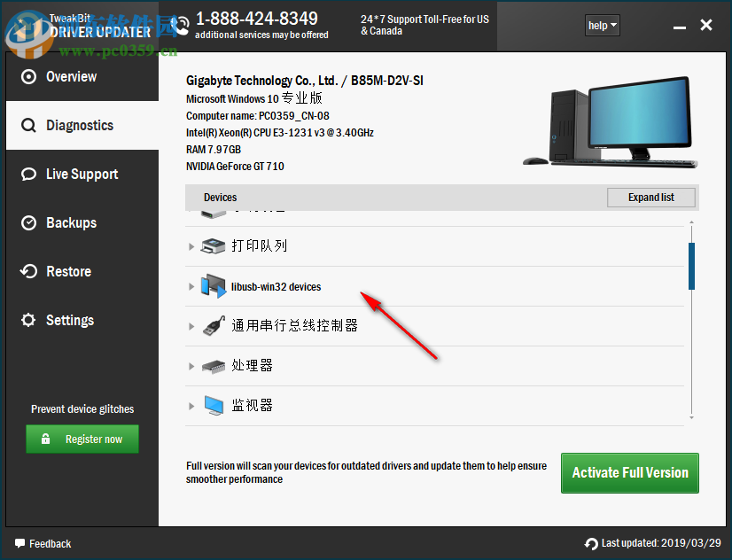Expand the 监视器 device group
Viewport: 732px width, 560px height.
tap(191, 405)
